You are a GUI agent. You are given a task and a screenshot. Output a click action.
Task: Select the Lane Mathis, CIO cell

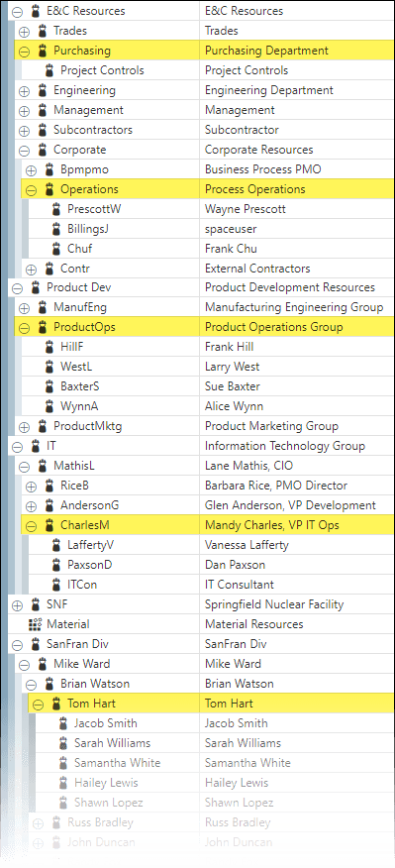pyautogui.click(x=297, y=466)
